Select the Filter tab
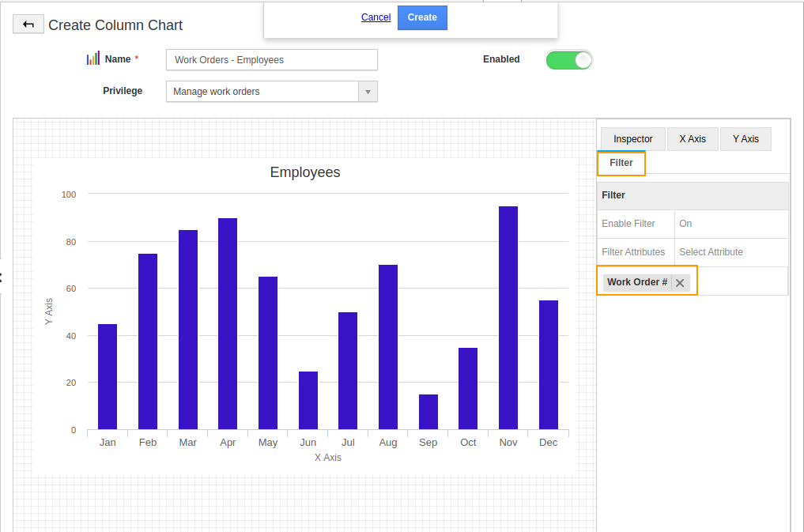This screenshot has width=804, height=532. click(x=621, y=163)
